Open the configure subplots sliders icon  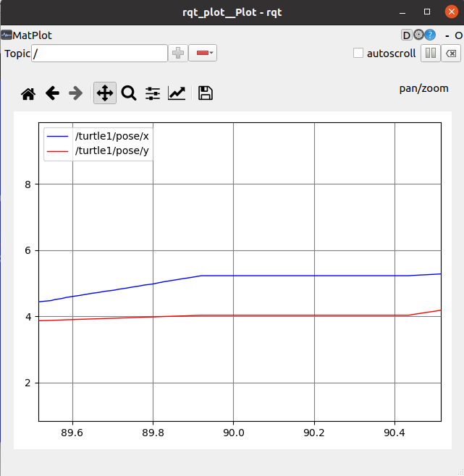153,93
